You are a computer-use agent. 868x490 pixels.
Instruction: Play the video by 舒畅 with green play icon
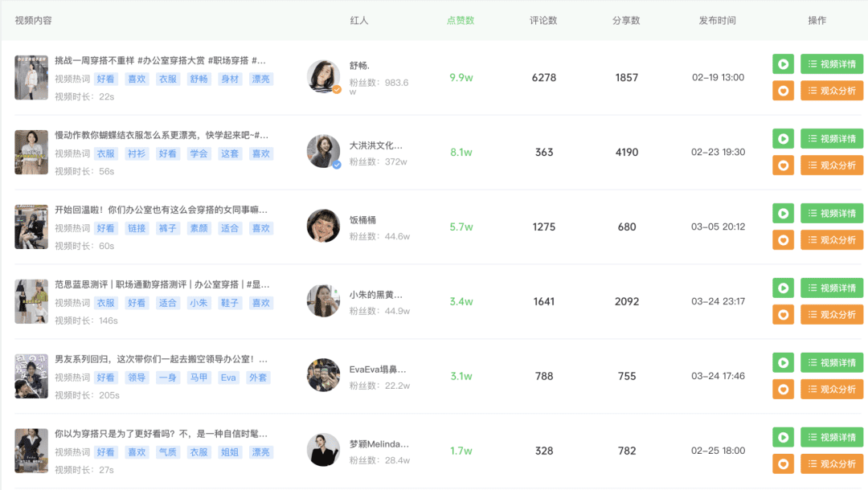(783, 64)
